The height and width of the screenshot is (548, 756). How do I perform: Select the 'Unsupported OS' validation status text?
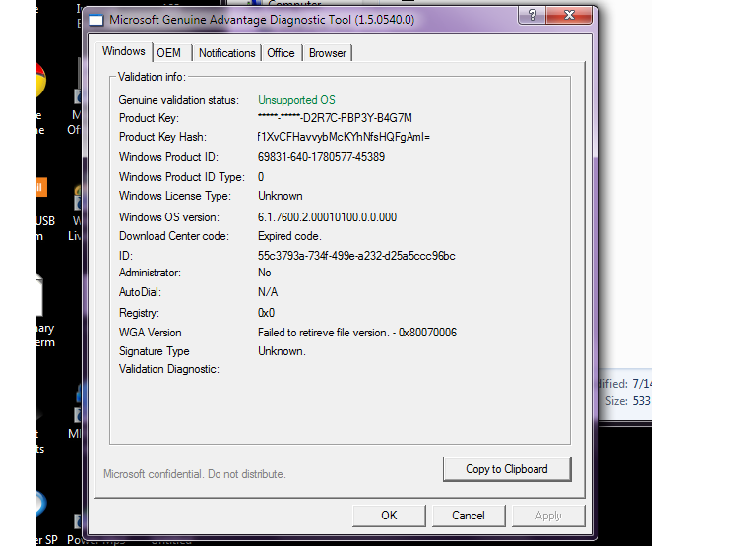(x=296, y=100)
